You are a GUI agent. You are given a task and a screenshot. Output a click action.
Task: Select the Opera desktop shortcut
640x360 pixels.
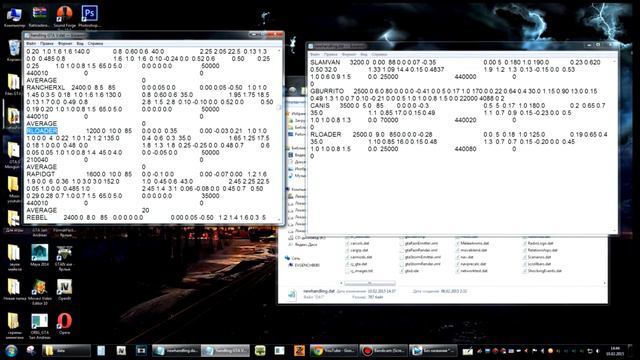(64, 324)
